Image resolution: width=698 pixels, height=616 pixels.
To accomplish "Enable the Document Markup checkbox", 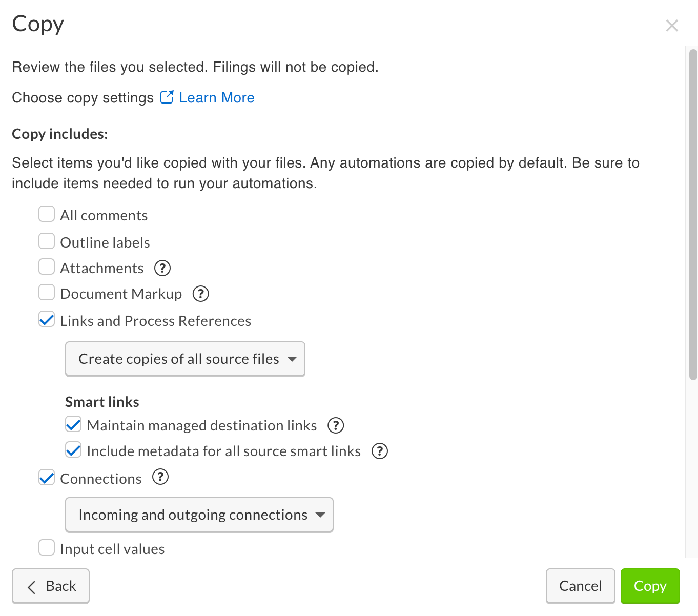I will point(47,293).
